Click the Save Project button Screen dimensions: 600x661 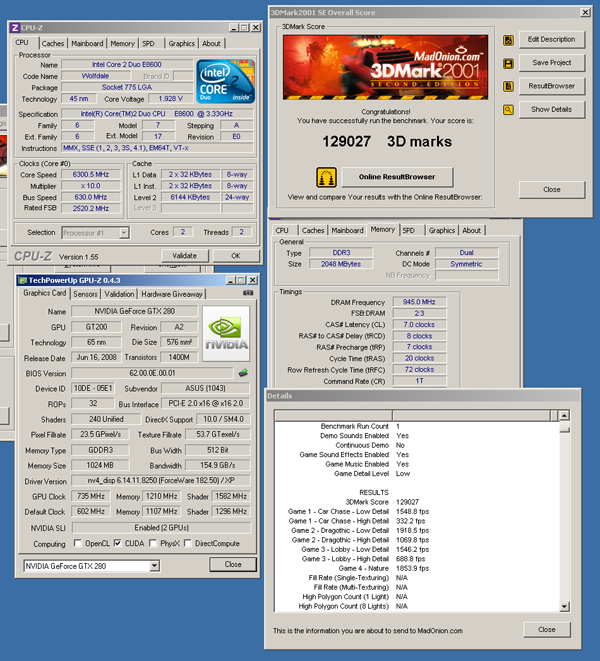552,63
